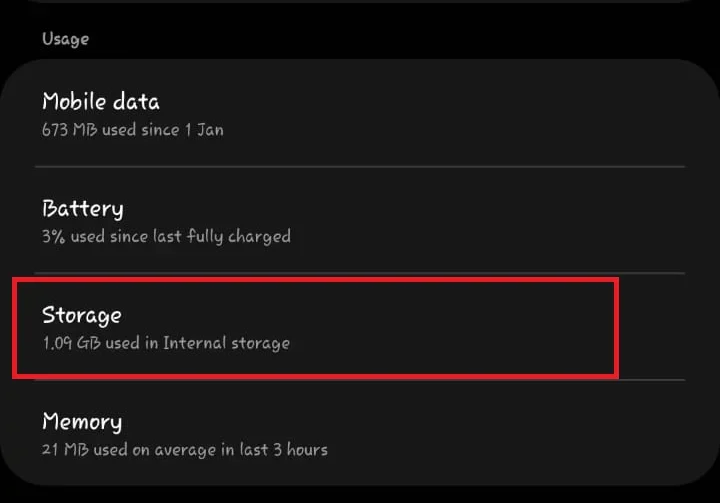Tap empty space right of Battery title
Viewport: 720px width, 503px height.
(450, 210)
